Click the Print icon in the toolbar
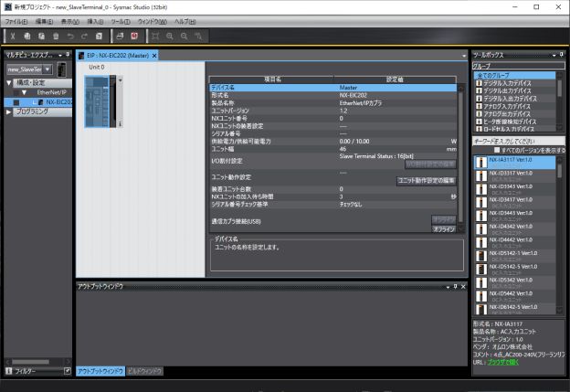This screenshot has height=392, width=570. click(x=120, y=36)
